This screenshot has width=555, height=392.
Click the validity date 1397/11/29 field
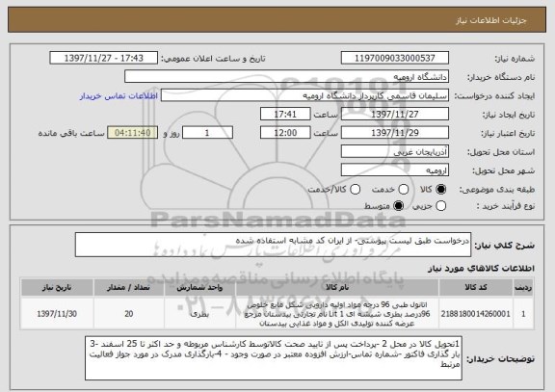pyautogui.click(x=395, y=133)
